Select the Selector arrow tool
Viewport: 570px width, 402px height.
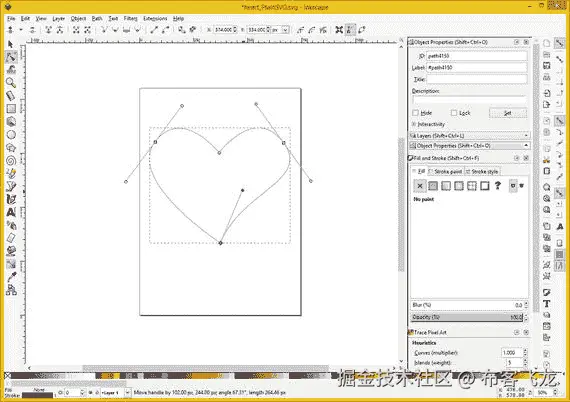pyautogui.click(x=11, y=44)
